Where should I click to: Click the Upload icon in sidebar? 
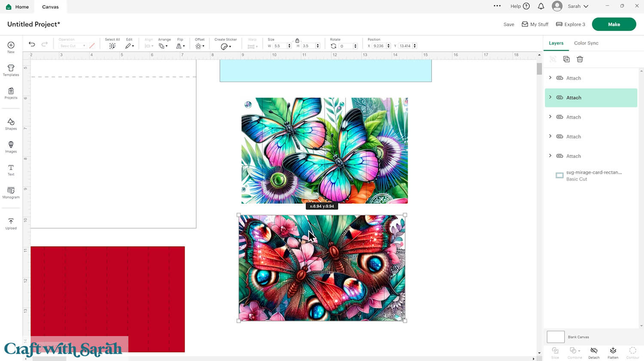click(11, 223)
